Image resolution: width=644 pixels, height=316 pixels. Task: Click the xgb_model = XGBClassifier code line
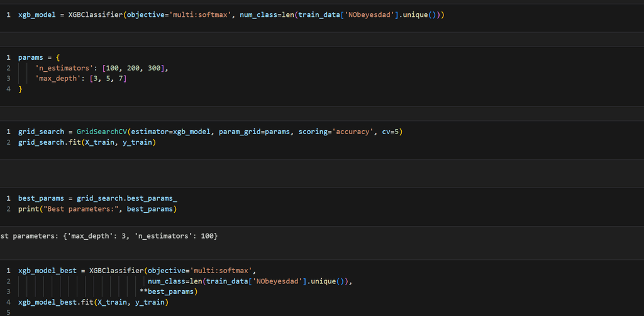point(231,15)
